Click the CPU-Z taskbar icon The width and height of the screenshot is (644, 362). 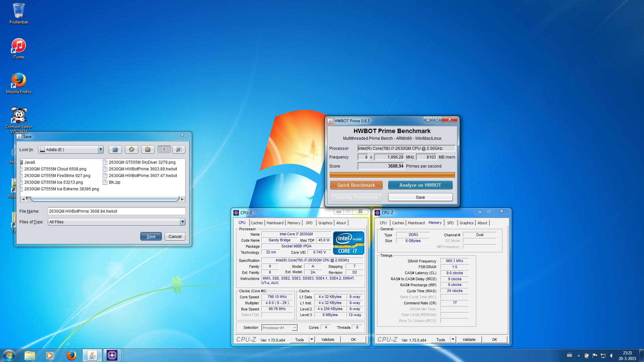112,355
